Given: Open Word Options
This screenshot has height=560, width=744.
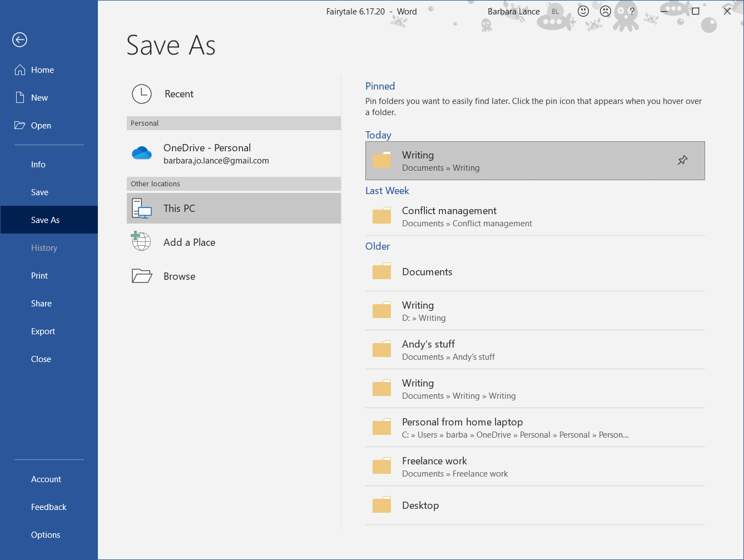Looking at the screenshot, I should pos(49,535).
